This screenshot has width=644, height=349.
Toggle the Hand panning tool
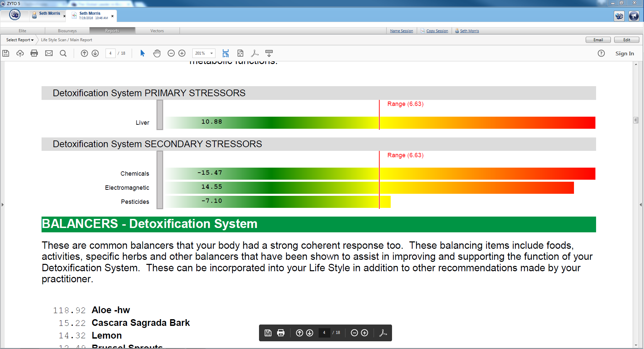click(157, 53)
